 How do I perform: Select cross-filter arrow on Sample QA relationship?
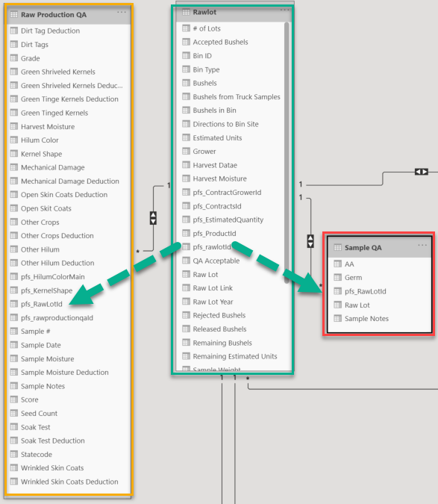click(310, 241)
